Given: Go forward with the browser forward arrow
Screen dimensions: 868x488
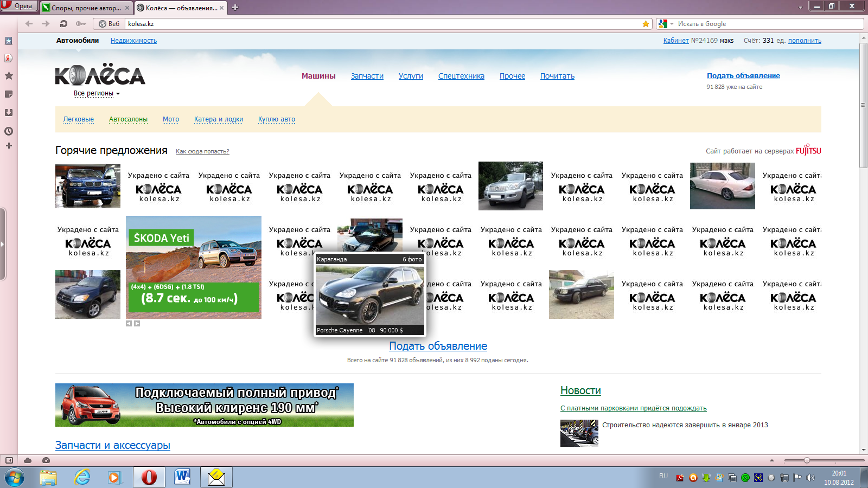Looking at the screenshot, I should tap(46, 24).
